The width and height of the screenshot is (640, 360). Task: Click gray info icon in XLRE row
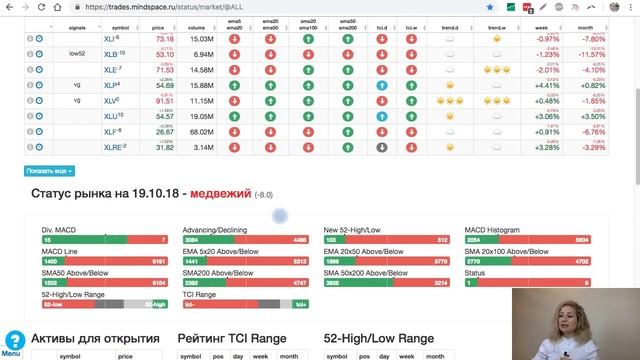30,147
